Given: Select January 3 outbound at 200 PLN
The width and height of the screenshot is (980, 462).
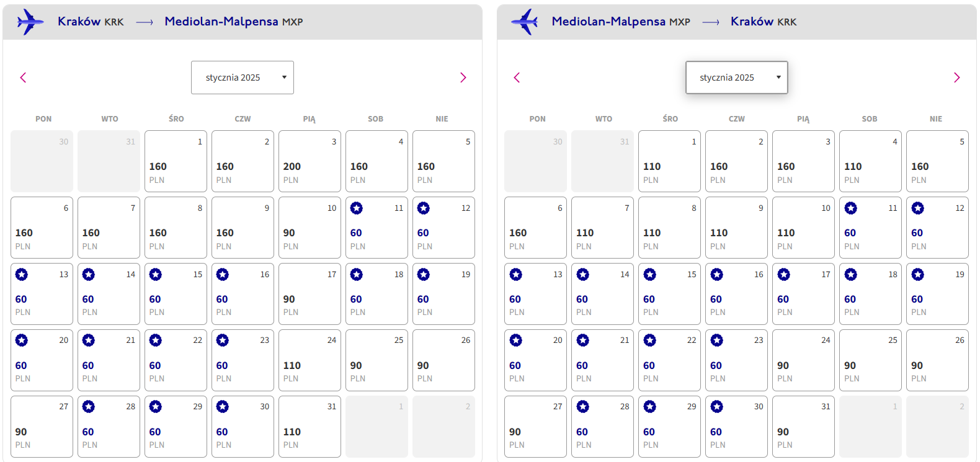Looking at the screenshot, I should 310,161.
